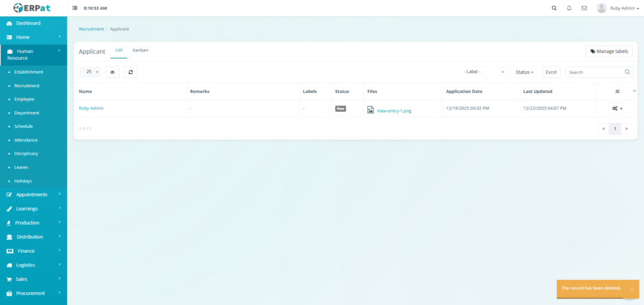Dismiss the record deleted notification
The height and width of the screenshot is (305, 644).
tap(631, 289)
